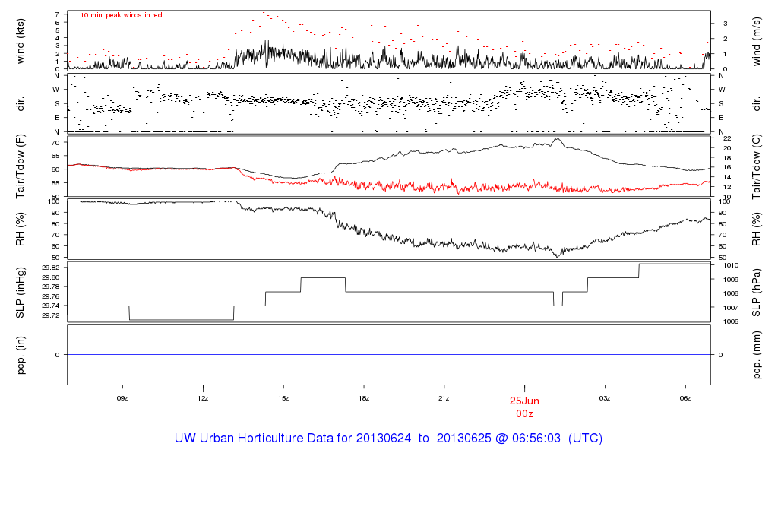Click the 29.78 pressure tick label
Viewport: 778px width, 532px height.
(51, 287)
